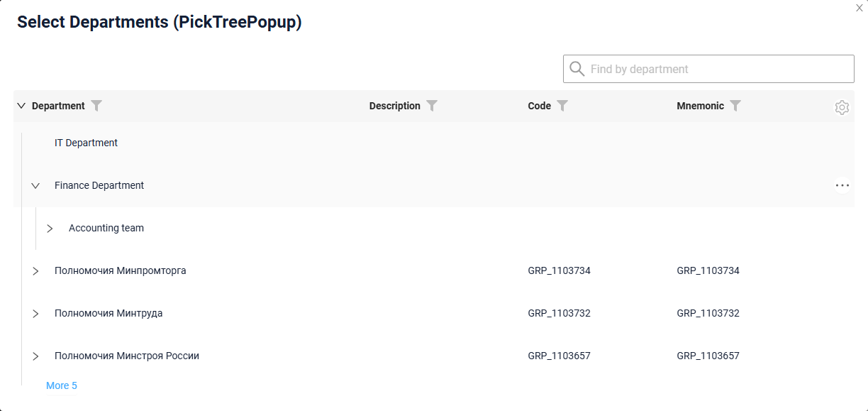
Task: Open the Department column filter
Action: [x=96, y=106]
